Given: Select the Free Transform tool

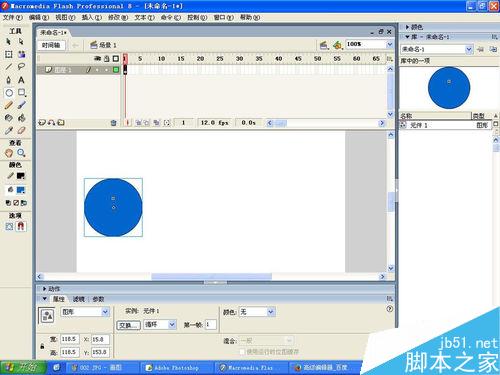Looking at the screenshot, I should pos(9,54).
